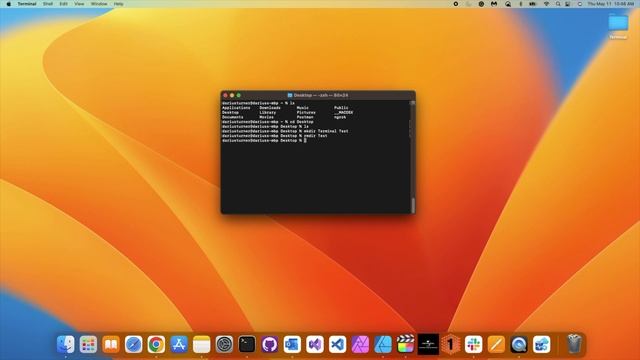Open QuickTime Player from the dock
This screenshot has height=360, width=640.
click(x=519, y=344)
